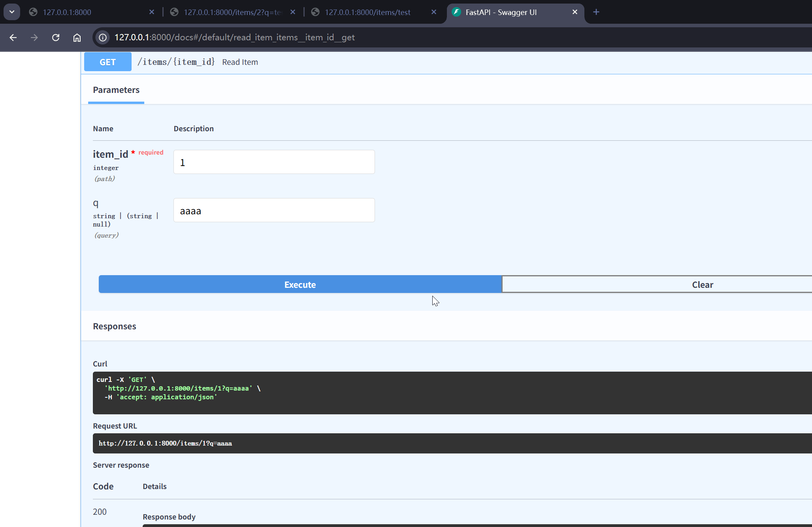Open the site information icon
Image resolution: width=812 pixels, height=527 pixels.
(103, 38)
